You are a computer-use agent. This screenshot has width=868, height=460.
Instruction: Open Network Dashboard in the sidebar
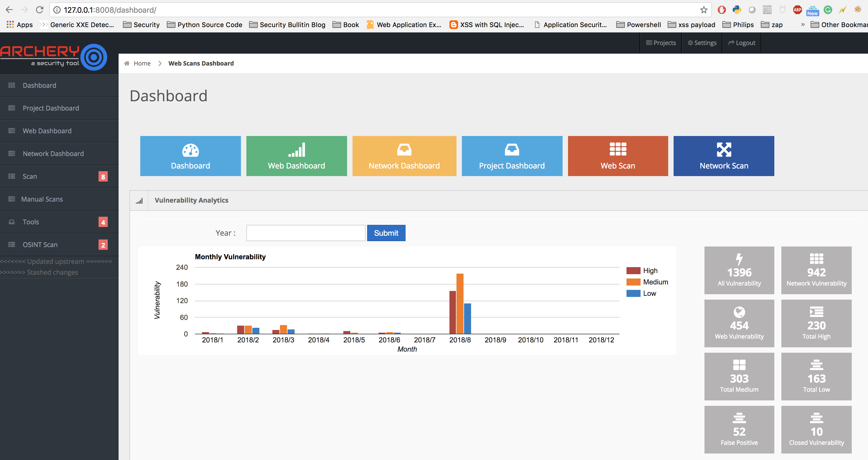pyautogui.click(x=59, y=153)
